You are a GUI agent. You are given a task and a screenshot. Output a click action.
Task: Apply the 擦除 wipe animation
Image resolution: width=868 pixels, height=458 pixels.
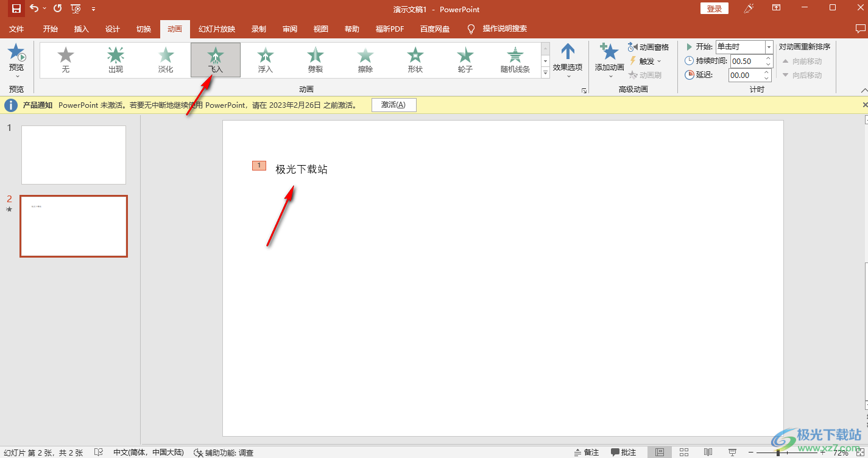(365, 60)
